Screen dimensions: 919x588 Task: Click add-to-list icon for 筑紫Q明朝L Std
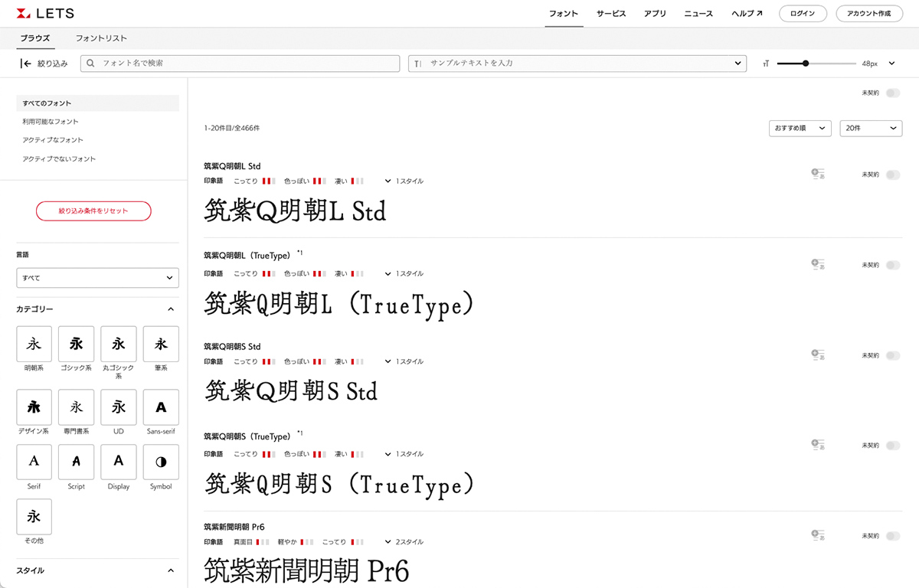click(817, 175)
